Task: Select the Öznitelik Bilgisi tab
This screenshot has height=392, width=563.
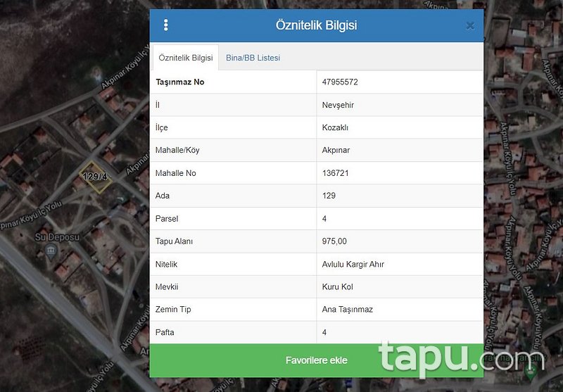Action: (x=186, y=58)
